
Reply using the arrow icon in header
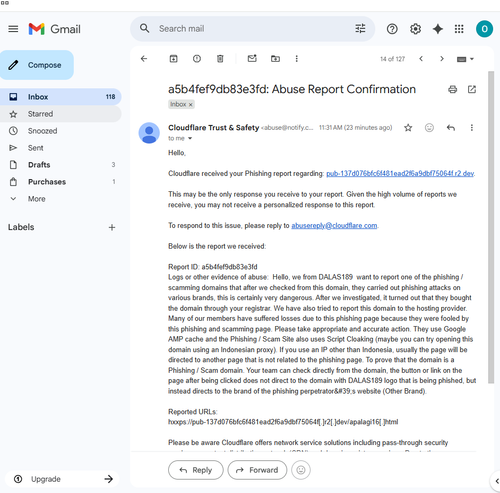(x=451, y=128)
